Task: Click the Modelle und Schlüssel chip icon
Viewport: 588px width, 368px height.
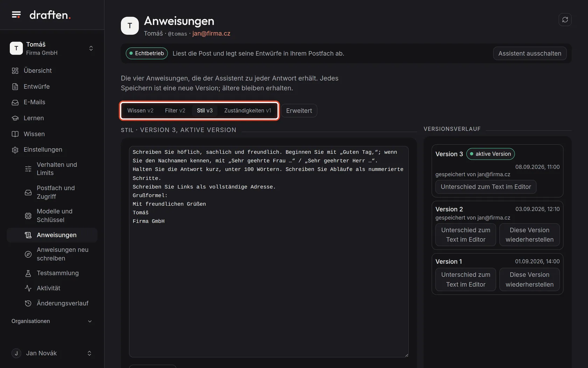Action: [28, 216]
